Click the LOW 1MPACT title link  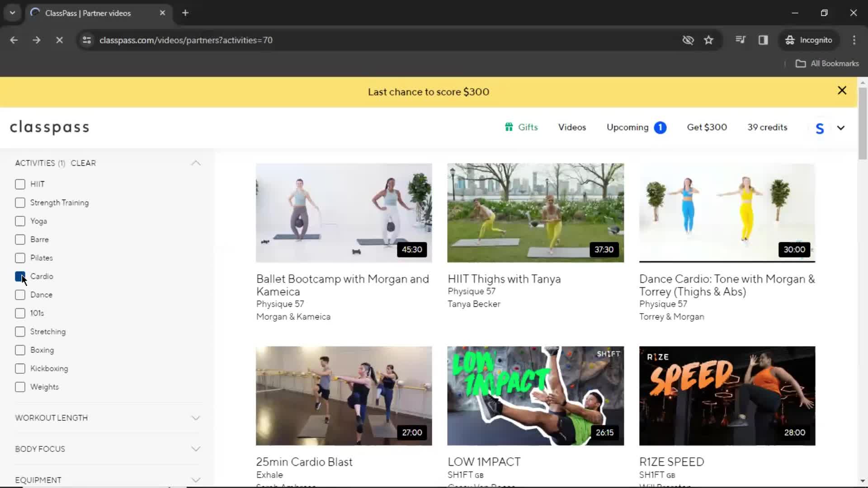coord(484,462)
